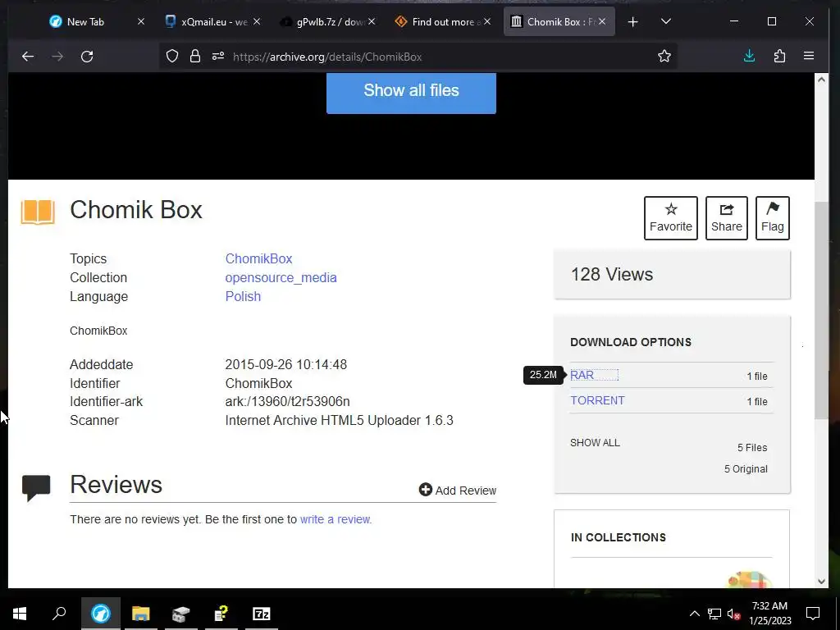The height and width of the screenshot is (630, 840).
Task: Click the question mark app in taskbar
Action: (x=221, y=614)
